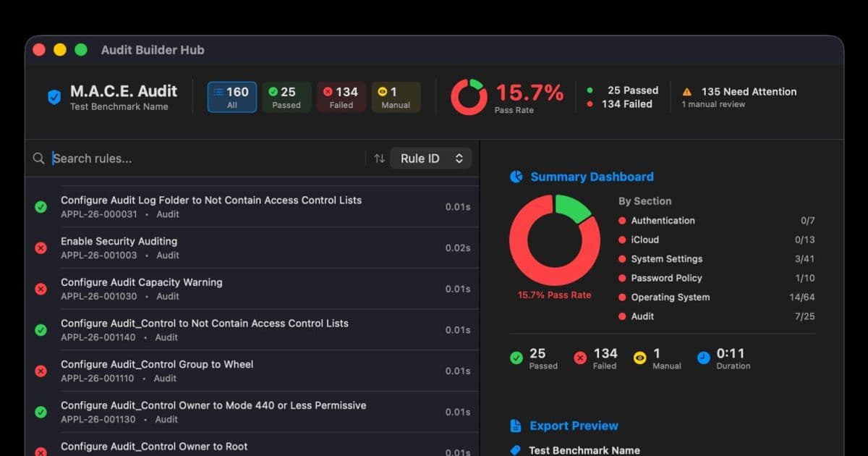Click the Passed filter showing 25

click(286, 96)
